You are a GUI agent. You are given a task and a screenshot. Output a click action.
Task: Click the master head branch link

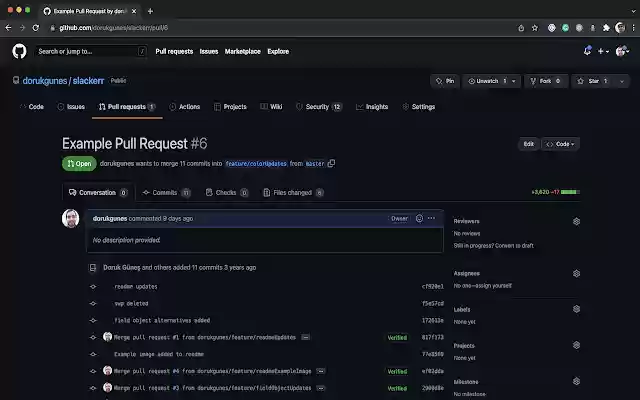315,164
